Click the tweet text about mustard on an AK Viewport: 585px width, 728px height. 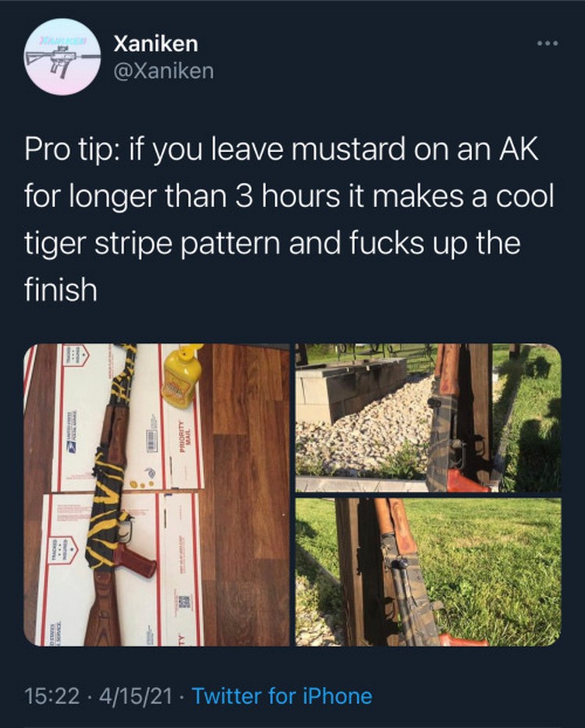pos(289,219)
